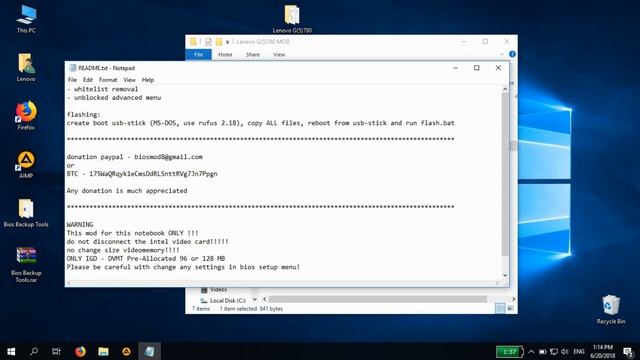Screen dimensions: 640x360
Task: Expand the Explorer ribbon chevron
Action: 502,54
